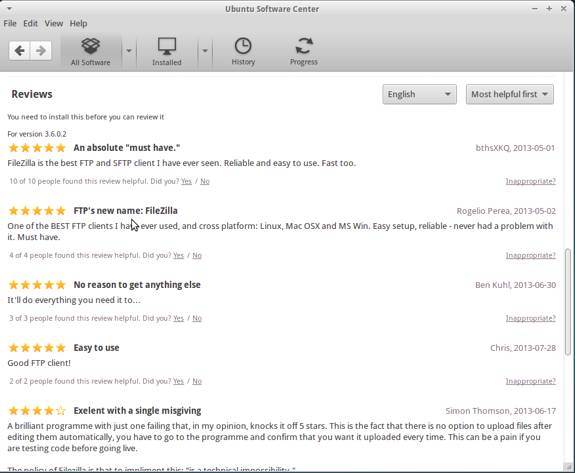
Task: Click Yes for the Chris review
Action: (179, 381)
